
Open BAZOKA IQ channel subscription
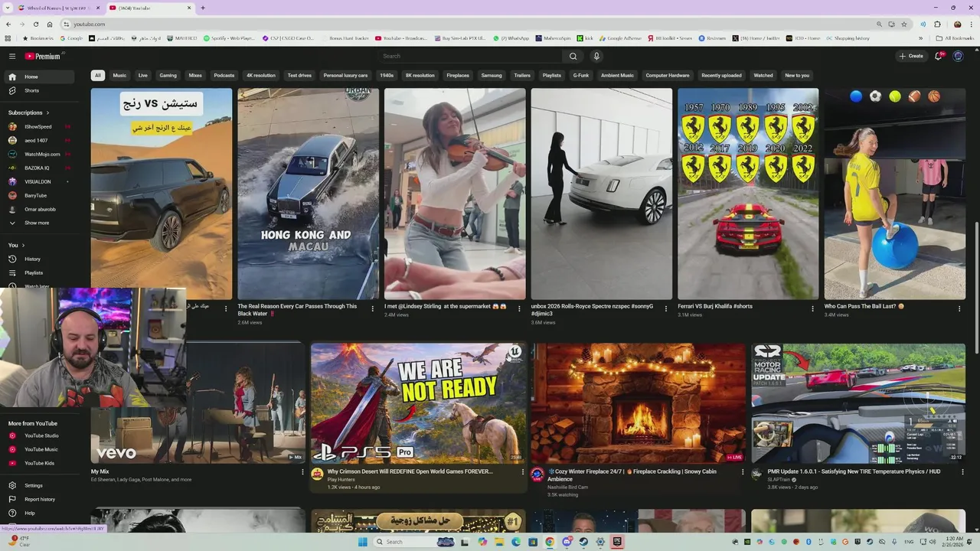point(41,168)
